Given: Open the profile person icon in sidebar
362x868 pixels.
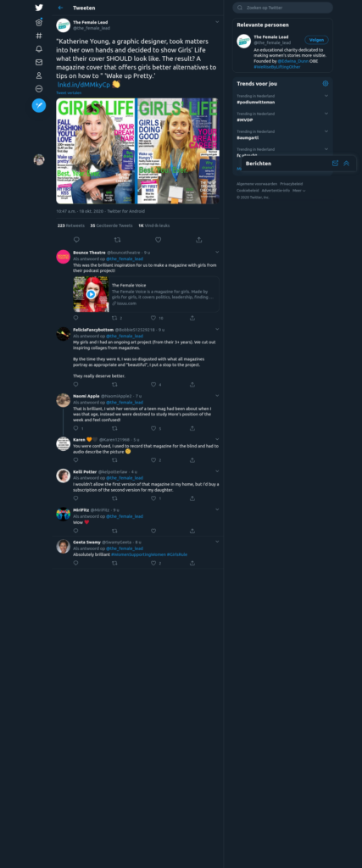Looking at the screenshot, I should pyautogui.click(x=39, y=75).
